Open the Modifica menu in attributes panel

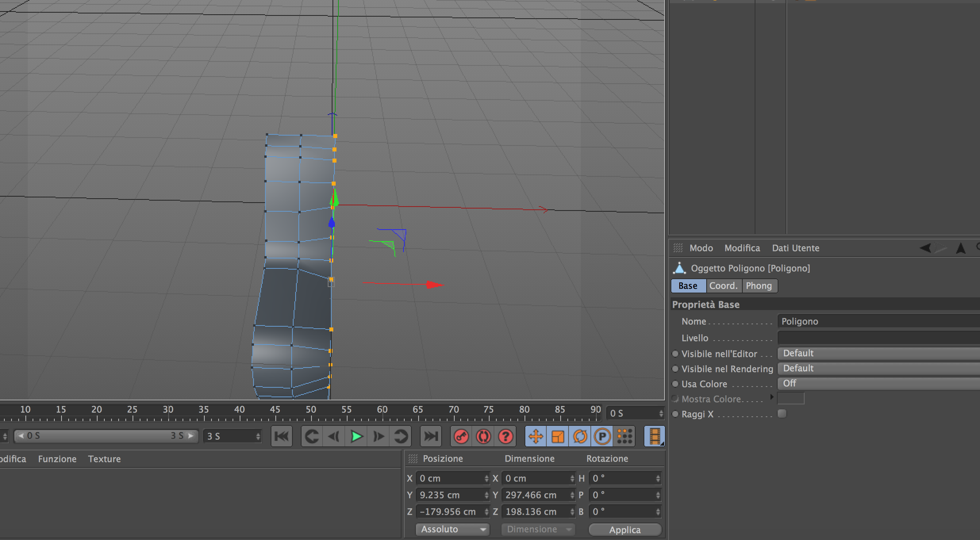tap(742, 248)
